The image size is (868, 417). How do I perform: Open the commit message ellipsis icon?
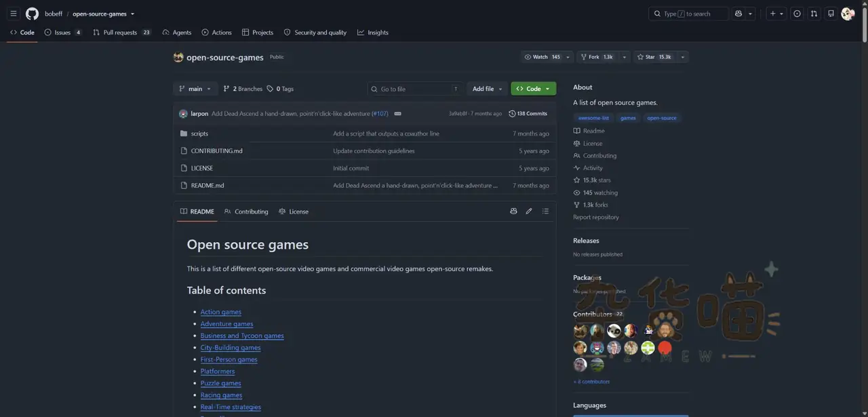(397, 114)
